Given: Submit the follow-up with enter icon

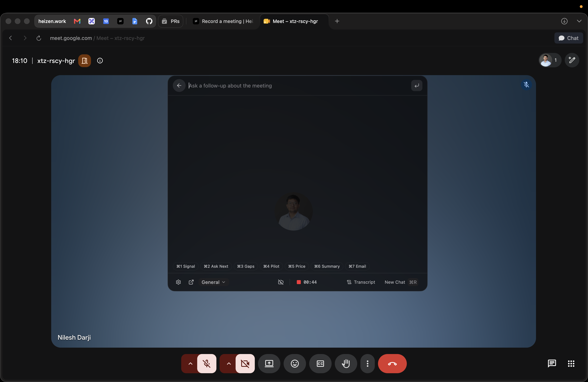Looking at the screenshot, I should (x=417, y=86).
